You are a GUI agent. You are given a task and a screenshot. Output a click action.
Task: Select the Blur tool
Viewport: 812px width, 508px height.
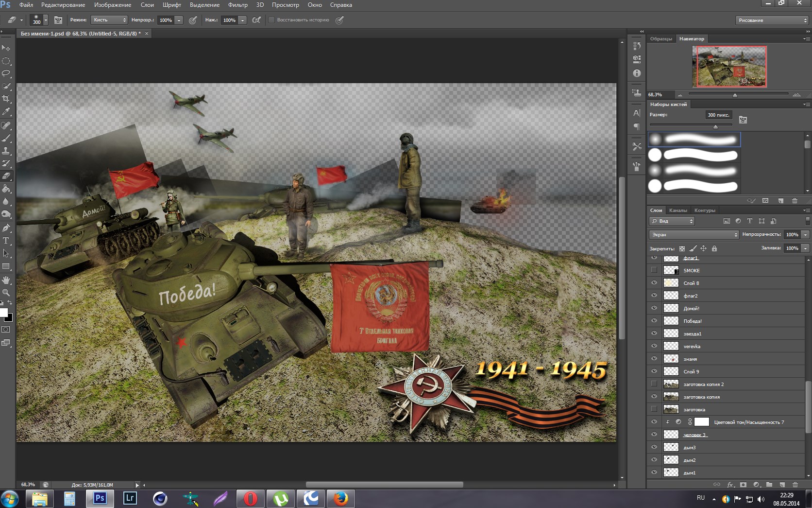pos(6,201)
